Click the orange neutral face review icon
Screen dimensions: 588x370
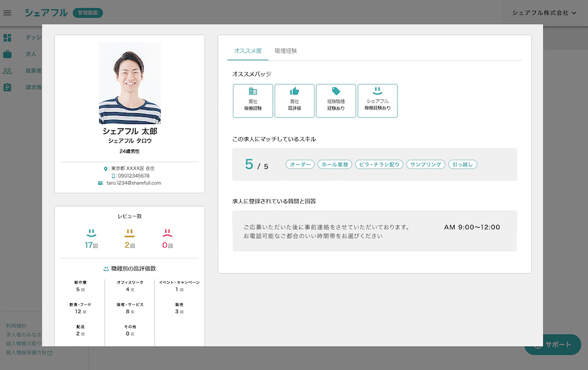pos(130,233)
